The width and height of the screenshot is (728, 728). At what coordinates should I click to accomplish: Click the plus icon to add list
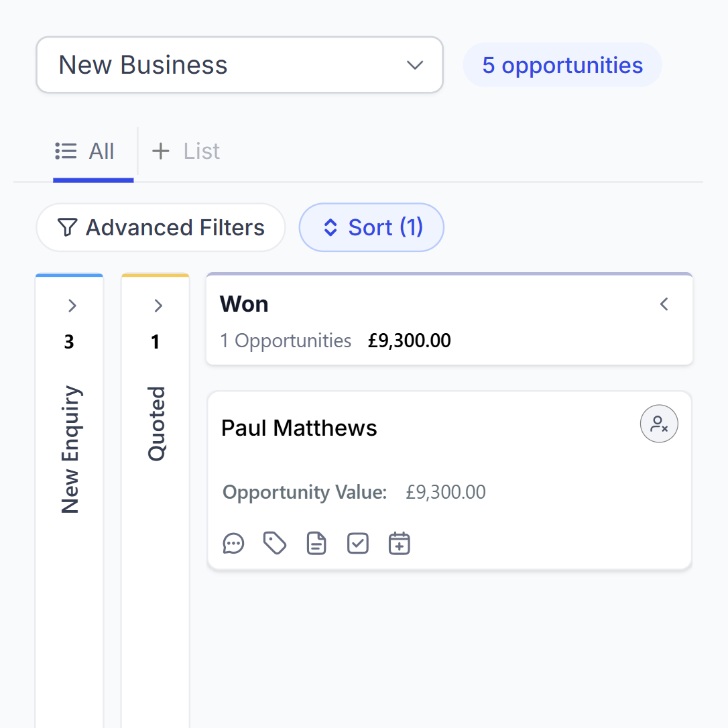161,151
